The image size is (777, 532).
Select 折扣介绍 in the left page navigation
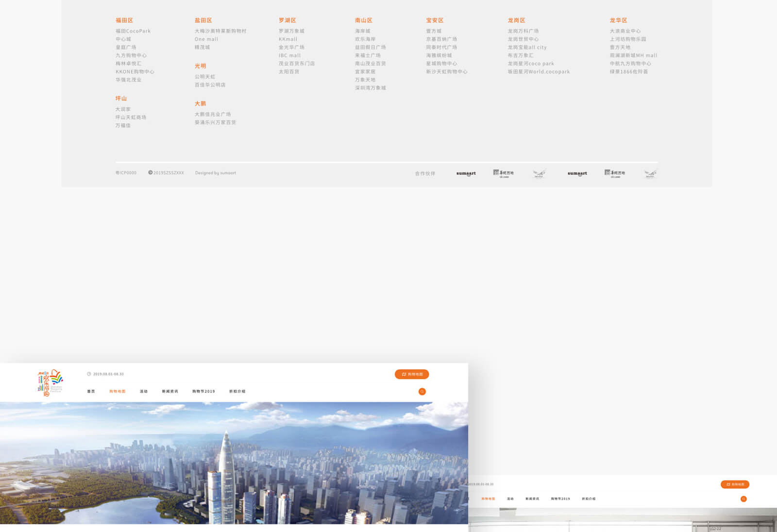tap(237, 391)
